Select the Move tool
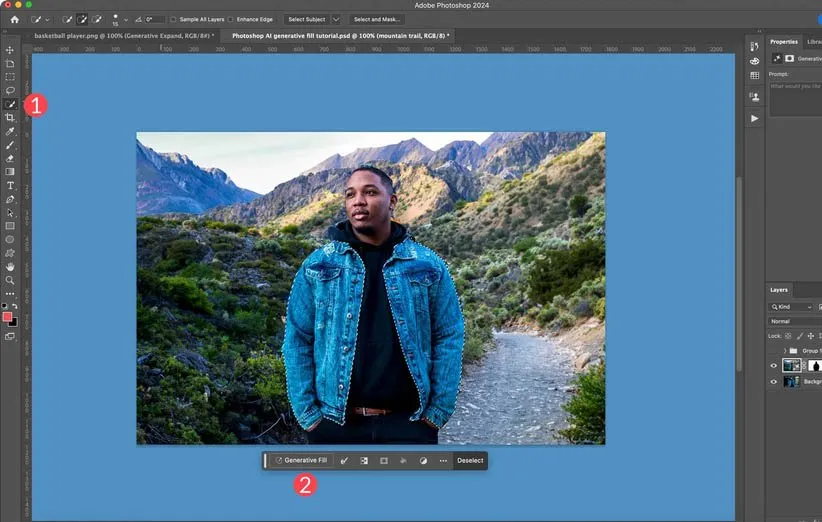Viewport: 822px width, 522px height. point(10,49)
